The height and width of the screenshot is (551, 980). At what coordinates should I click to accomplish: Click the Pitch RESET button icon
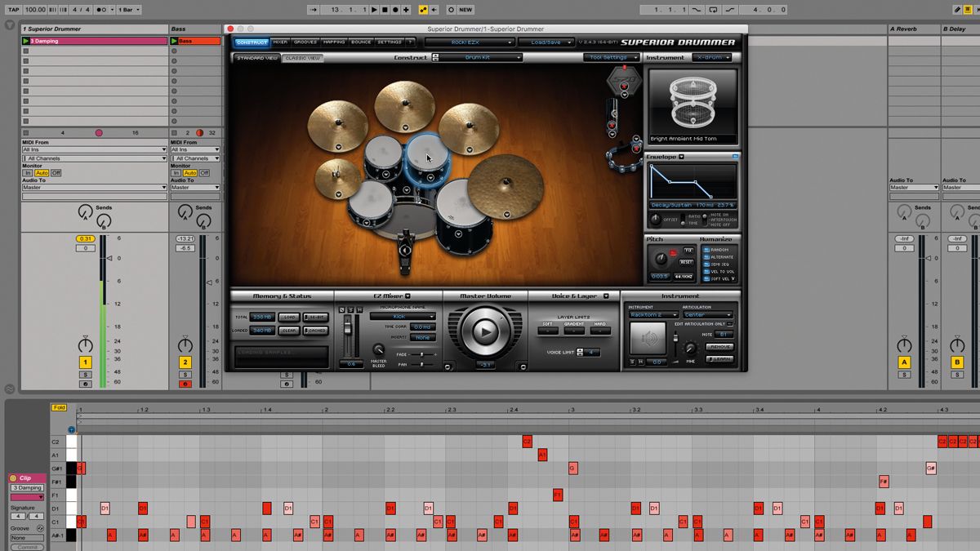coord(686,261)
